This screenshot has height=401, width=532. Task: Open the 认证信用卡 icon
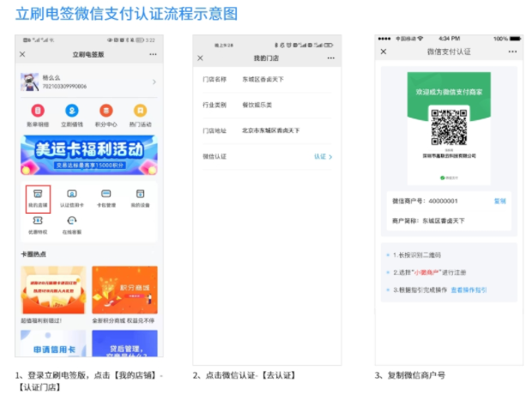point(72,194)
